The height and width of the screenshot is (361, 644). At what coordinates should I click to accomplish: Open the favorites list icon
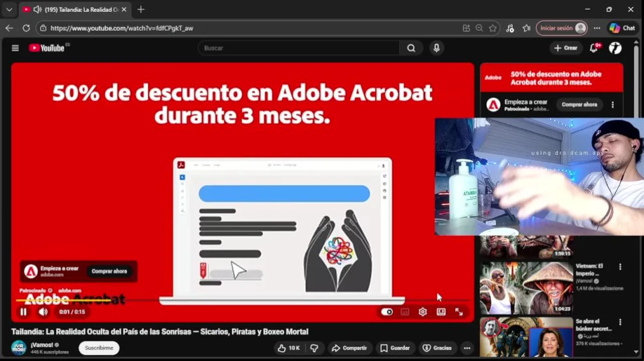[526, 29]
